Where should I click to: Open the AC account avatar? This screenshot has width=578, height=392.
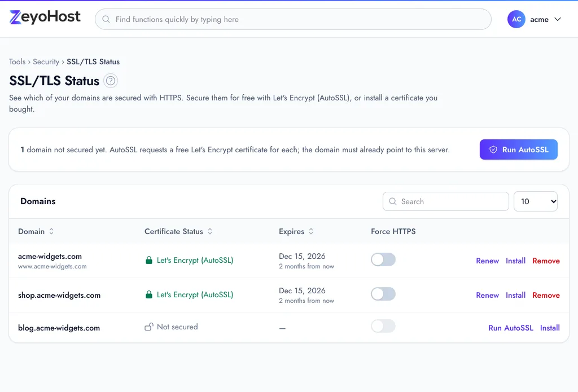[516, 19]
